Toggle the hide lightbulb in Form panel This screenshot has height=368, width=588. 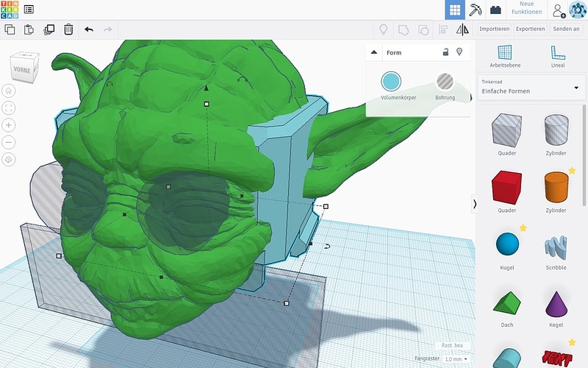(459, 52)
